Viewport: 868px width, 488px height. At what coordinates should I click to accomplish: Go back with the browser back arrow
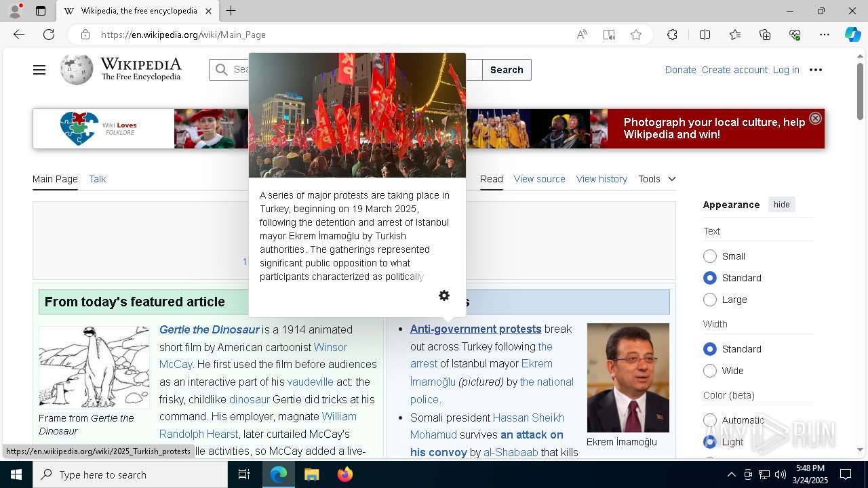click(x=19, y=35)
